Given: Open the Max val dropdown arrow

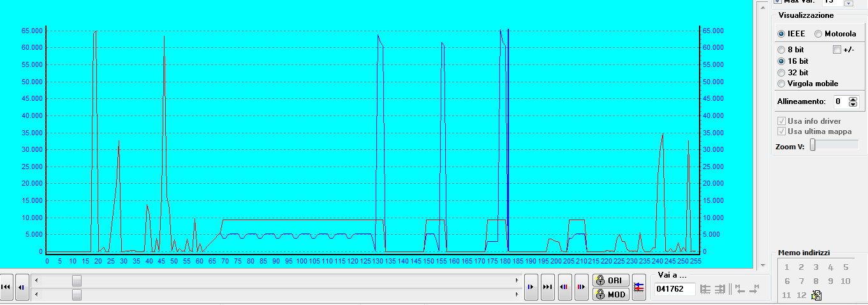Looking at the screenshot, I should tap(848, 3).
